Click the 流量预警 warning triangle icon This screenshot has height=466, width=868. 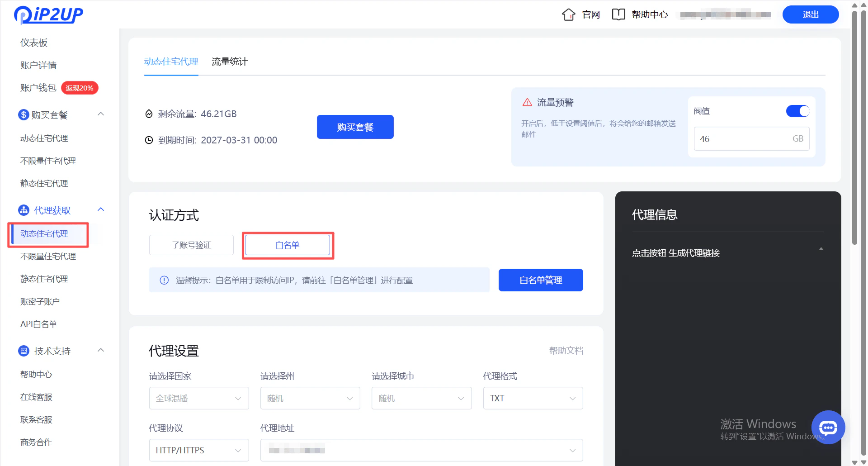click(527, 102)
